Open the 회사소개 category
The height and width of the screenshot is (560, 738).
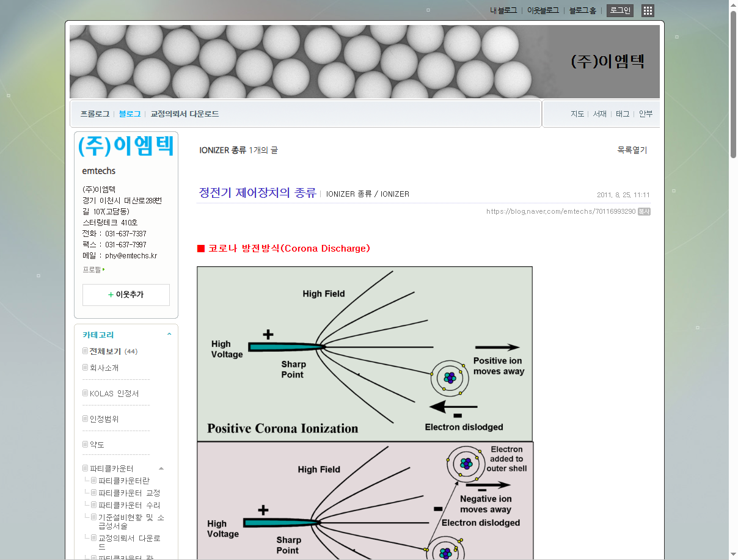(x=104, y=368)
